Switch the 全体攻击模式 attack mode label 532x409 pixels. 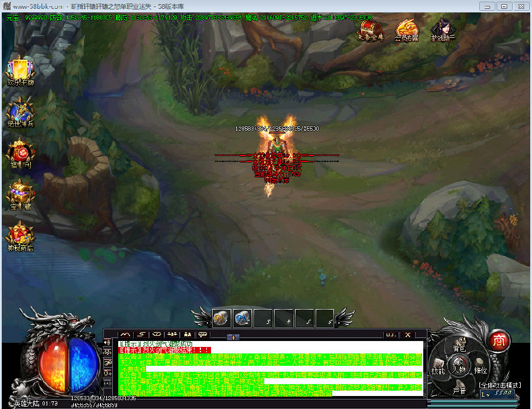pyautogui.click(x=499, y=385)
